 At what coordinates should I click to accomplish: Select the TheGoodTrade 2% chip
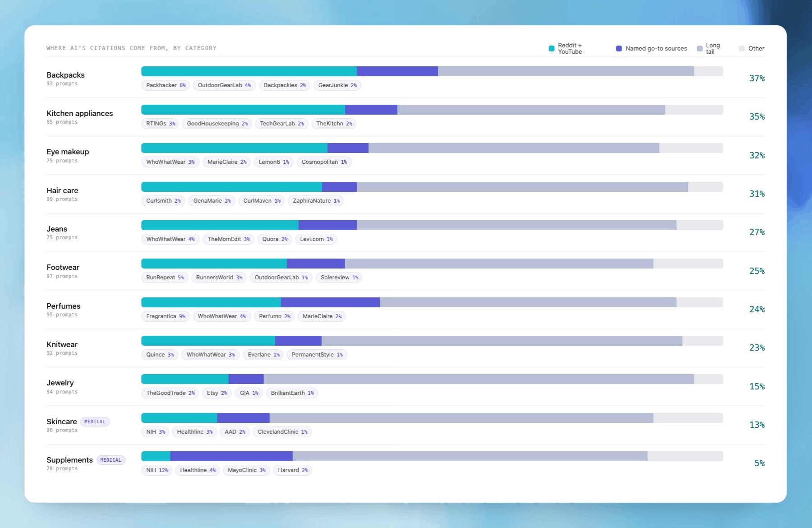[170, 393]
